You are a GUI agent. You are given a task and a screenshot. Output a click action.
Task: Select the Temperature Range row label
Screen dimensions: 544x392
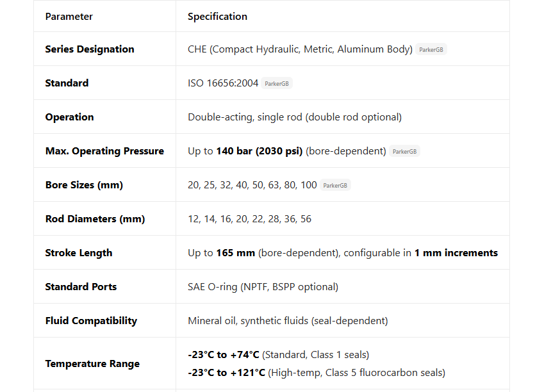[92, 364]
